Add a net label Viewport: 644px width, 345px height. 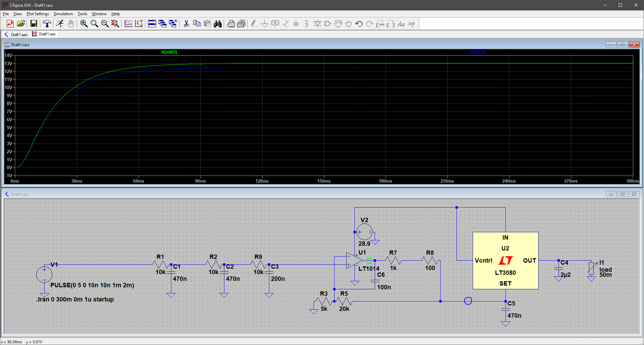(275, 24)
